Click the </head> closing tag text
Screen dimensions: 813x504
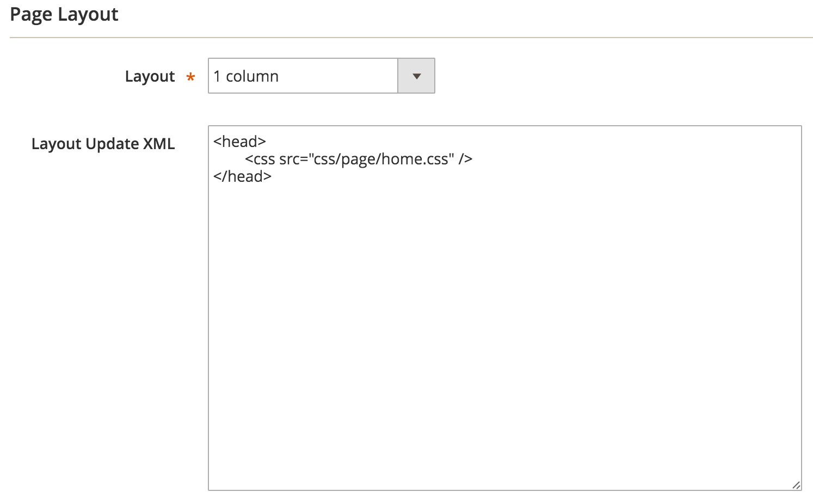[243, 176]
